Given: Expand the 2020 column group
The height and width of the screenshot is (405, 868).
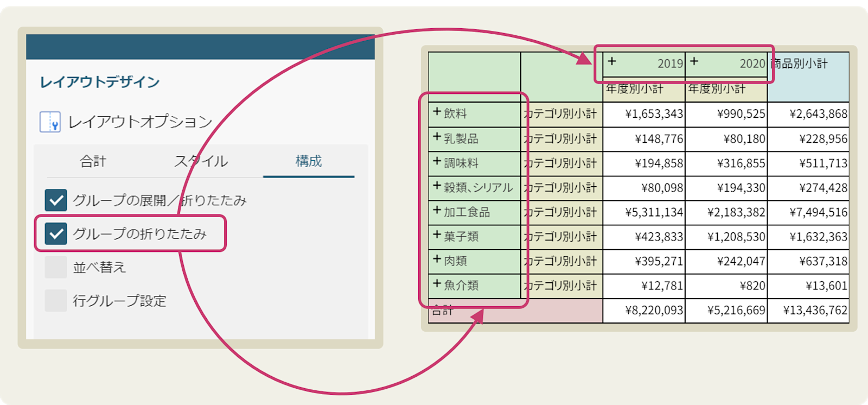Looking at the screenshot, I should tap(694, 61).
